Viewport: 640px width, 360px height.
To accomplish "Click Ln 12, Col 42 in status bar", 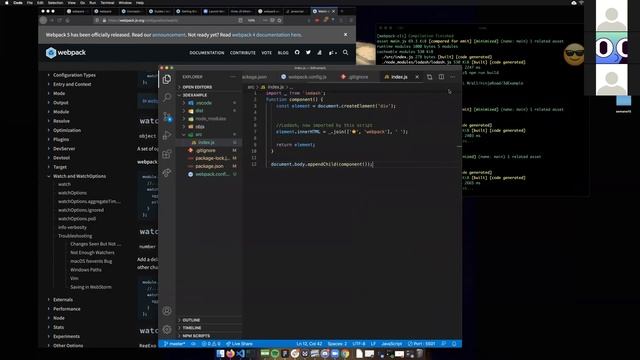I will click(x=309, y=344).
